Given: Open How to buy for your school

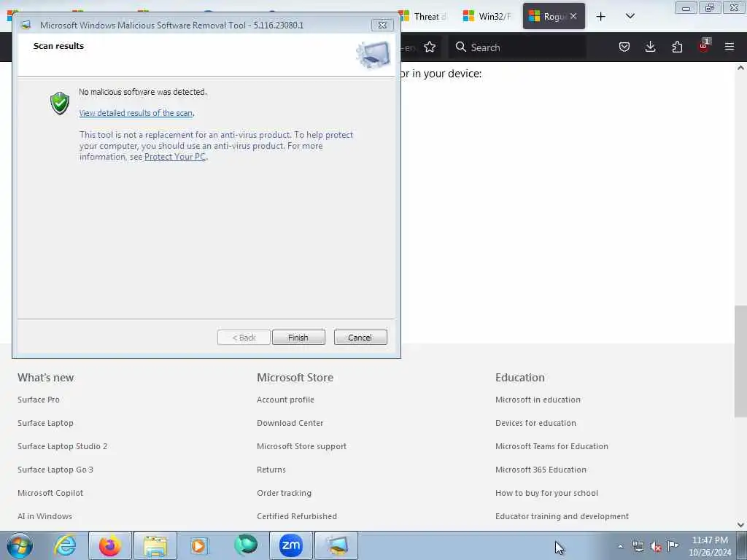Looking at the screenshot, I should pos(546,493).
